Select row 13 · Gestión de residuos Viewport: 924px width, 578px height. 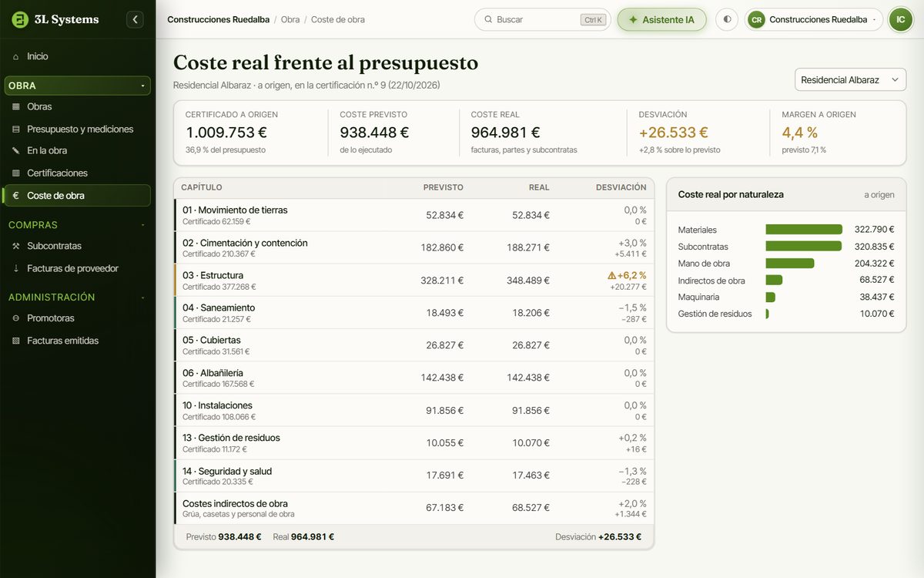pyautogui.click(x=414, y=442)
